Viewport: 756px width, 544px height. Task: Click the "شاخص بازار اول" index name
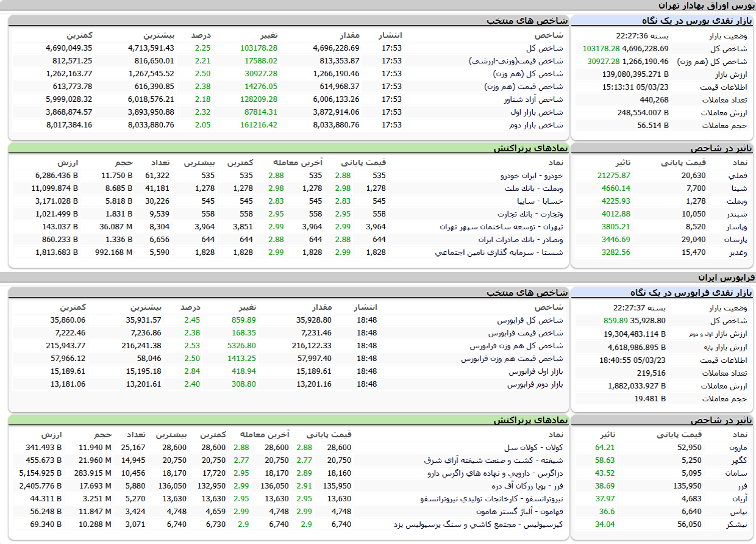point(538,112)
